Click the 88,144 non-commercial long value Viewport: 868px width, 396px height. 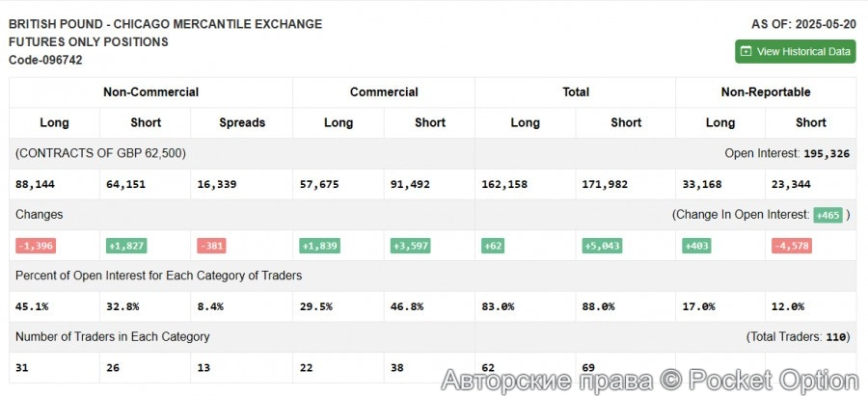pyautogui.click(x=36, y=184)
